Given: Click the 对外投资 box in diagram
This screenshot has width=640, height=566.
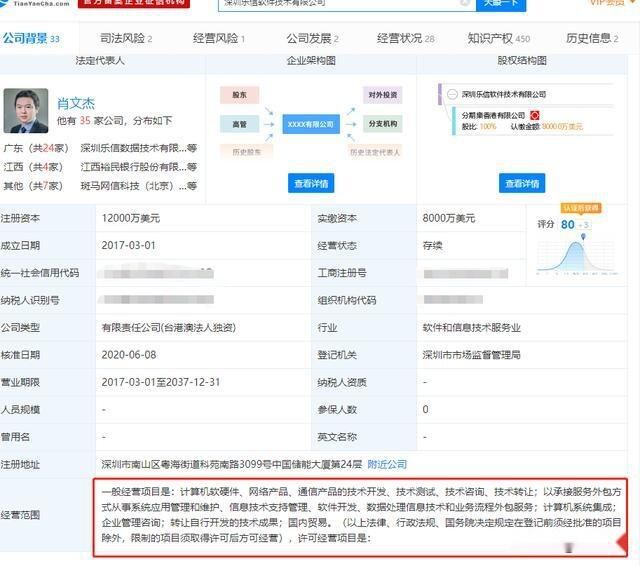Looking at the screenshot, I should 382,95.
